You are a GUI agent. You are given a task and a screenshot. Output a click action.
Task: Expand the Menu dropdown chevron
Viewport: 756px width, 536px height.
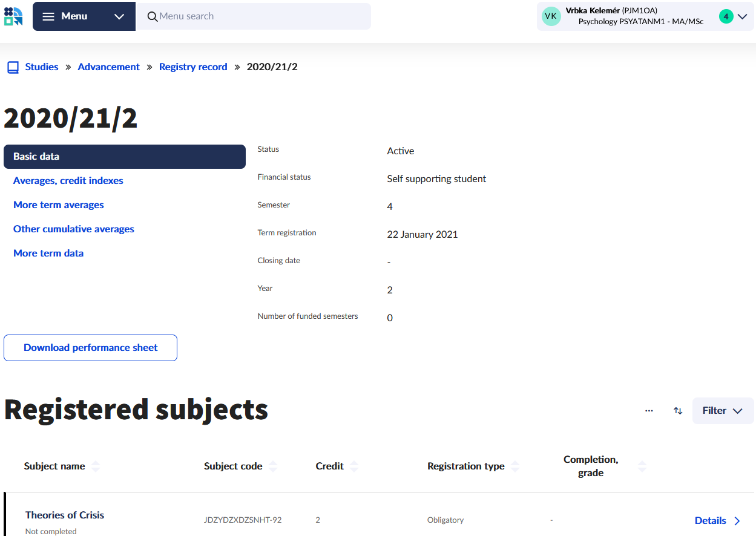click(119, 16)
